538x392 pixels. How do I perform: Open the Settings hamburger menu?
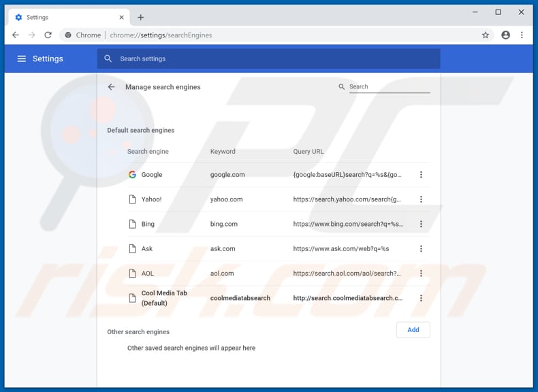(x=22, y=59)
